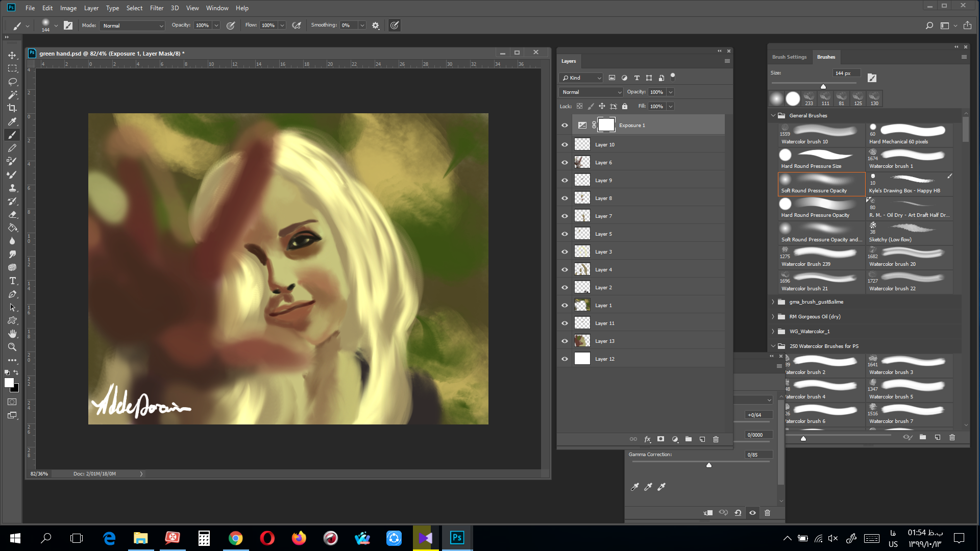Open the Smoothing dropdown arrow
The height and width of the screenshot is (551, 980).
coord(362,26)
